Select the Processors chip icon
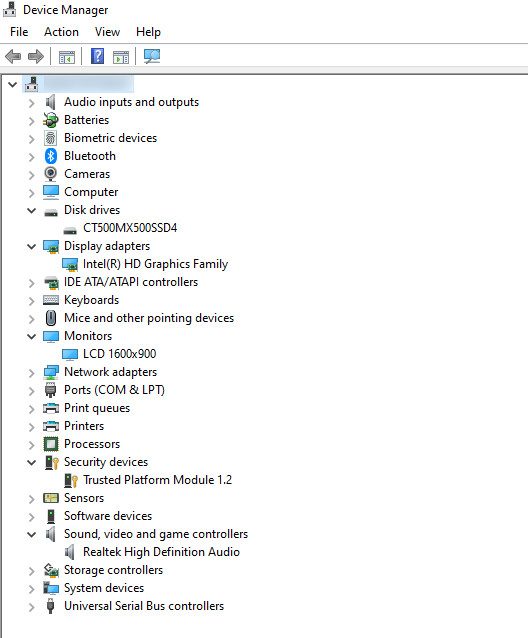The height and width of the screenshot is (638, 528). 51,444
